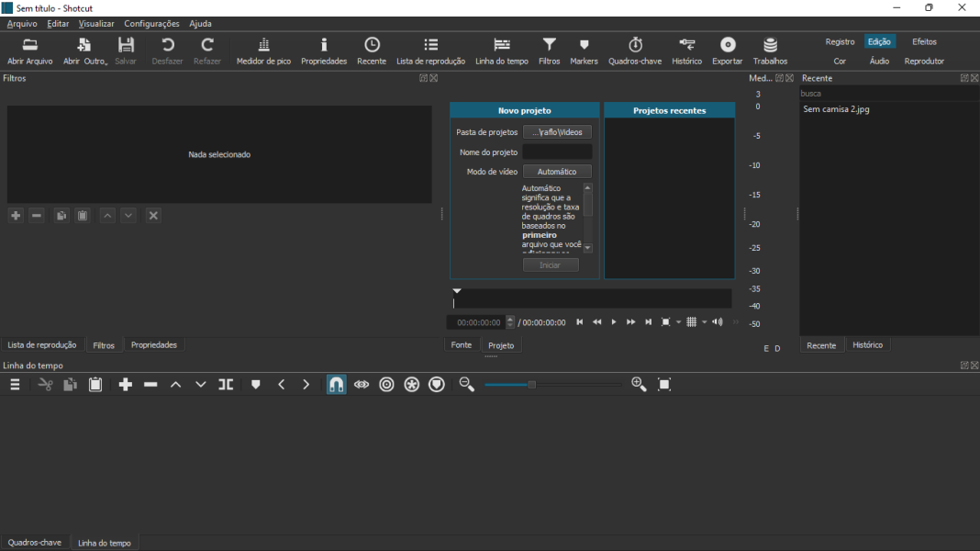Toggle scrub while dragging
Viewport: 980px width, 551px height.
click(x=362, y=384)
